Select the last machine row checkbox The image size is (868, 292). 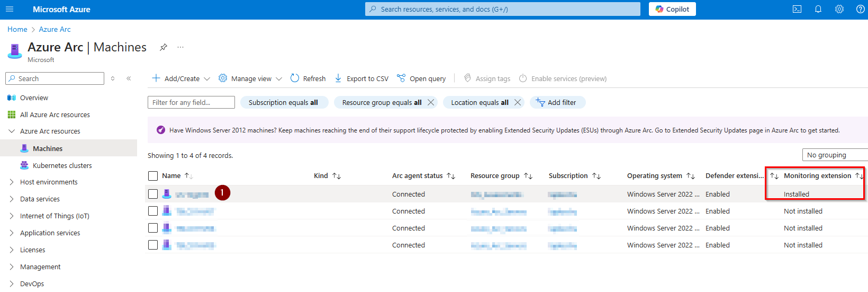[153, 245]
